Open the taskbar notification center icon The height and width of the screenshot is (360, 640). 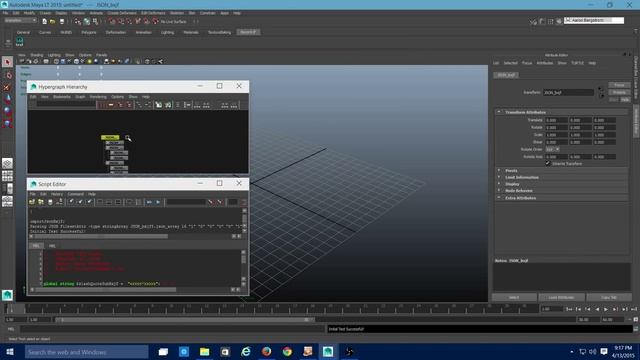pos(604,351)
